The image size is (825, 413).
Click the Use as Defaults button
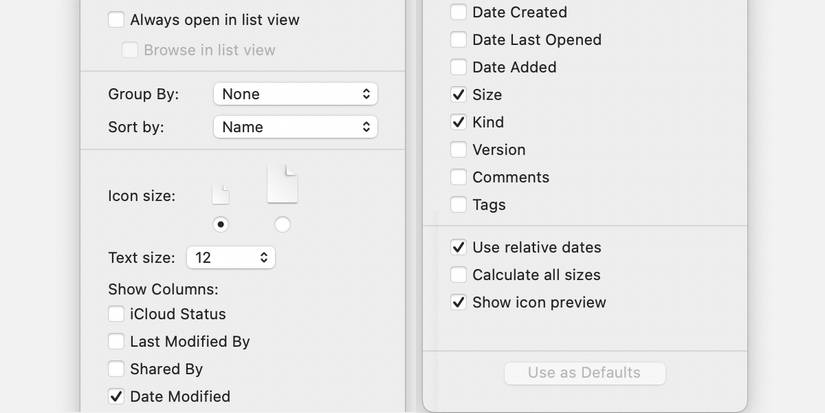(585, 373)
